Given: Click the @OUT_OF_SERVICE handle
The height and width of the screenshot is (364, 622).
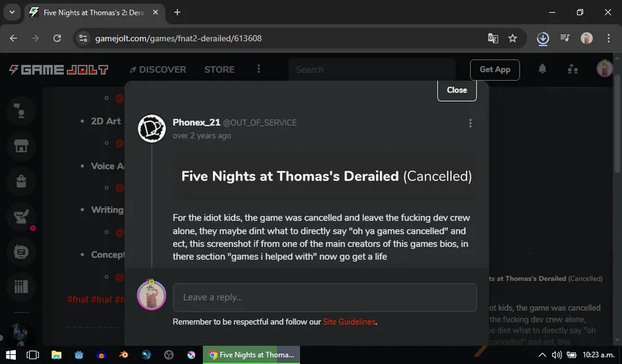Looking at the screenshot, I should click(x=260, y=123).
